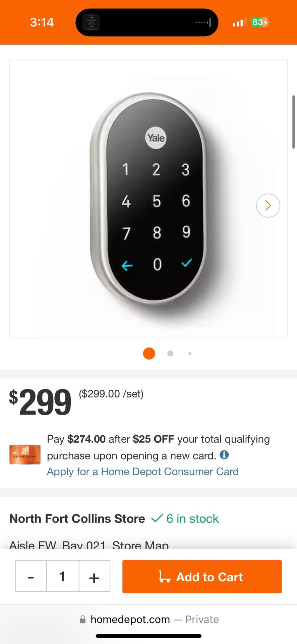The width and height of the screenshot is (297, 644).
Task: Tap the lock icon beside homedepot.com
Action: (82, 620)
